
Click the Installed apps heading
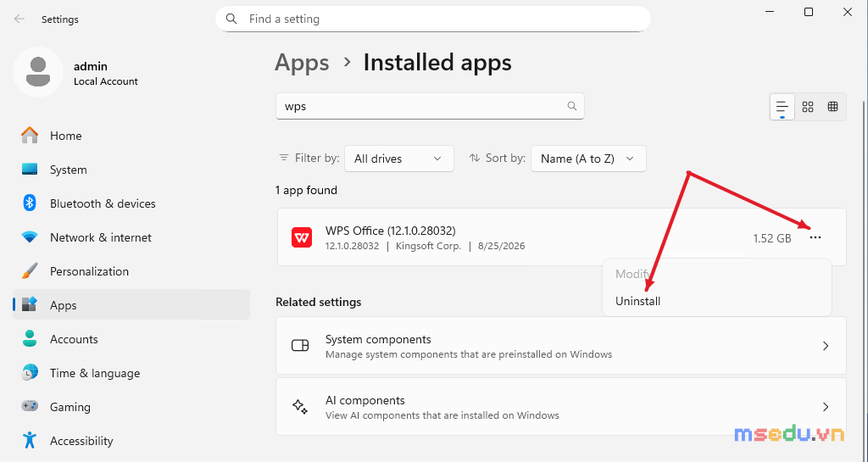437,63
